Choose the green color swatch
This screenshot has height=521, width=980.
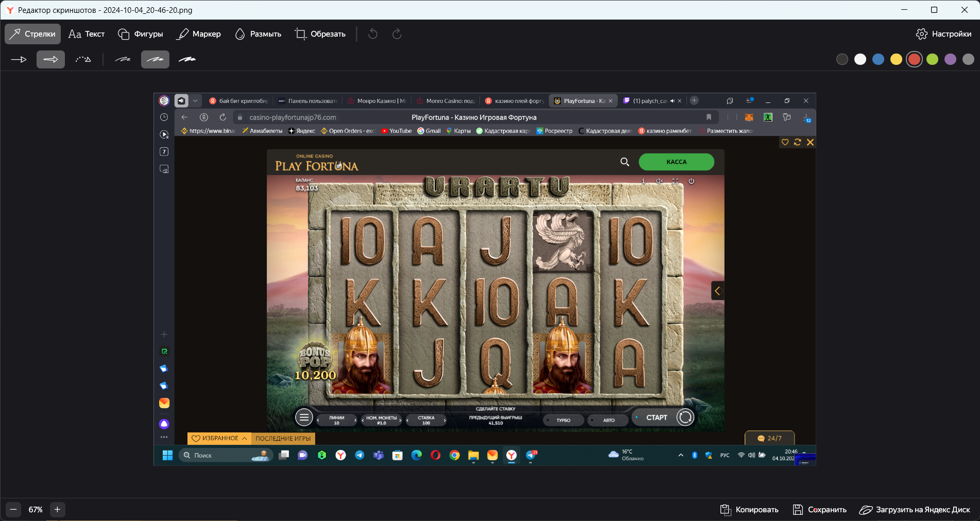(x=932, y=60)
